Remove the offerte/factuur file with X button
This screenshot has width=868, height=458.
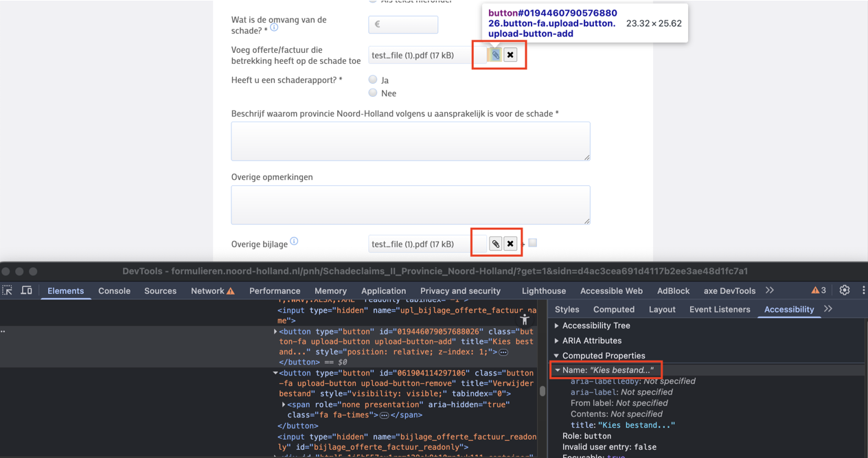click(x=510, y=55)
